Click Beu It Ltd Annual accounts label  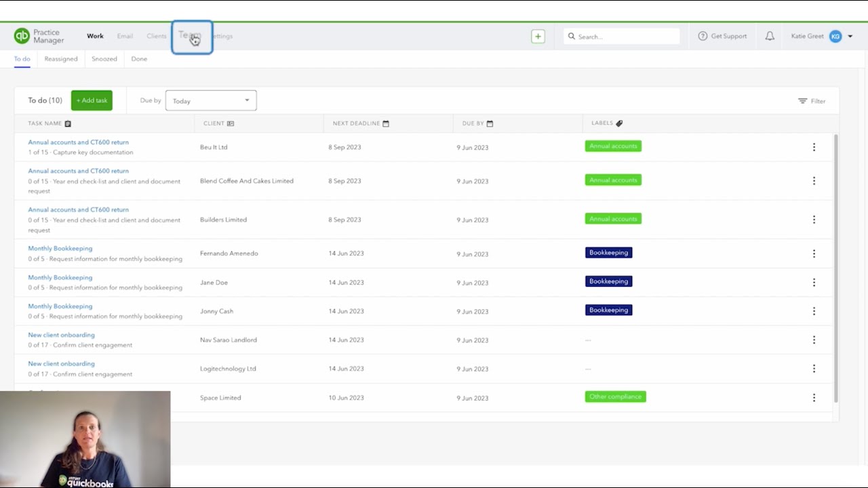[x=613, y=146]
